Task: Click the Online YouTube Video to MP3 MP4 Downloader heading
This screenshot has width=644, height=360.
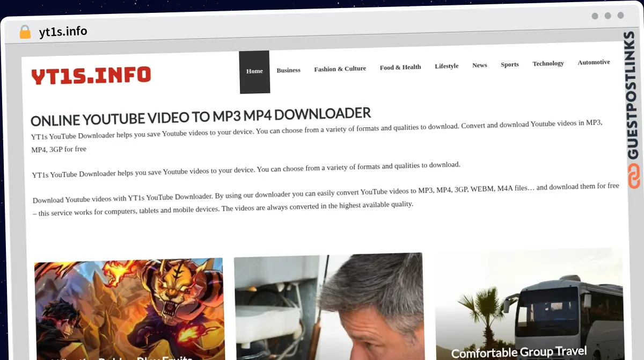Action: [x=201, y=117]
